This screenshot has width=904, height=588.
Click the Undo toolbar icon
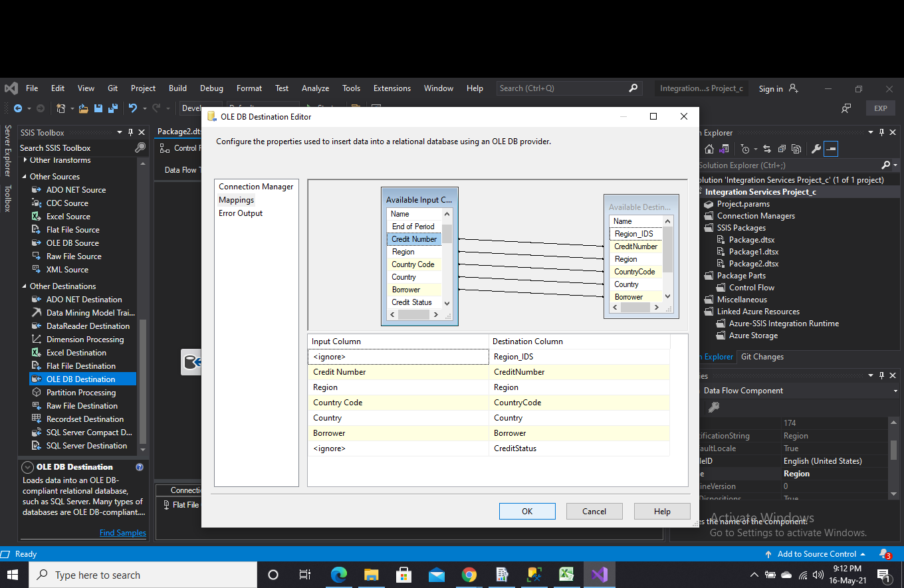[x=132, y=108]
